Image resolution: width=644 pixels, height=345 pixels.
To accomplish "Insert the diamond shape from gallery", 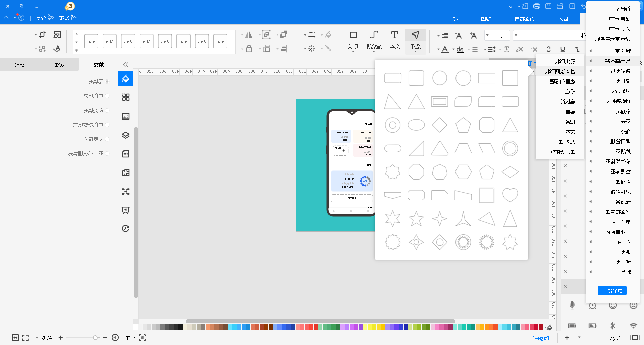I will 440,125.
